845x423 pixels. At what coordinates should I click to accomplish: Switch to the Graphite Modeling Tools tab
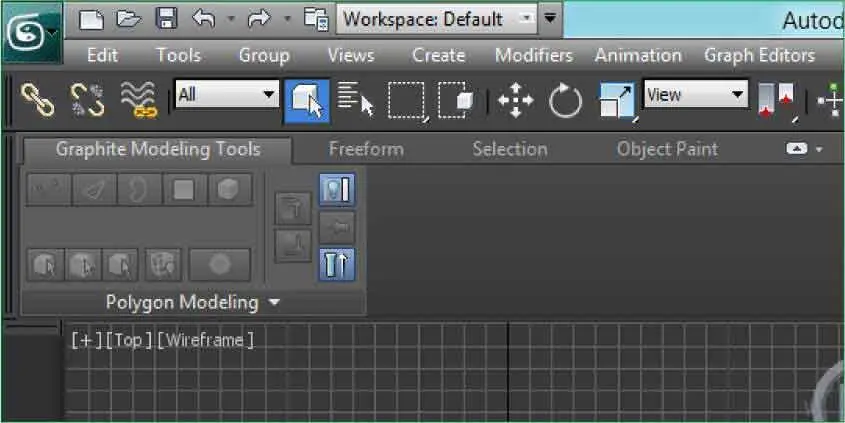point(158,149)
